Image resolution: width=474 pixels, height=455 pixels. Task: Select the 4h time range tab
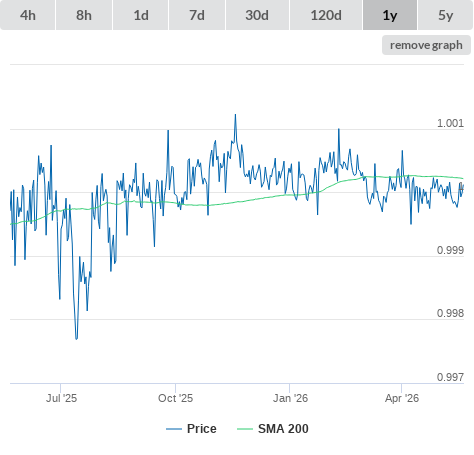point(28,15)
